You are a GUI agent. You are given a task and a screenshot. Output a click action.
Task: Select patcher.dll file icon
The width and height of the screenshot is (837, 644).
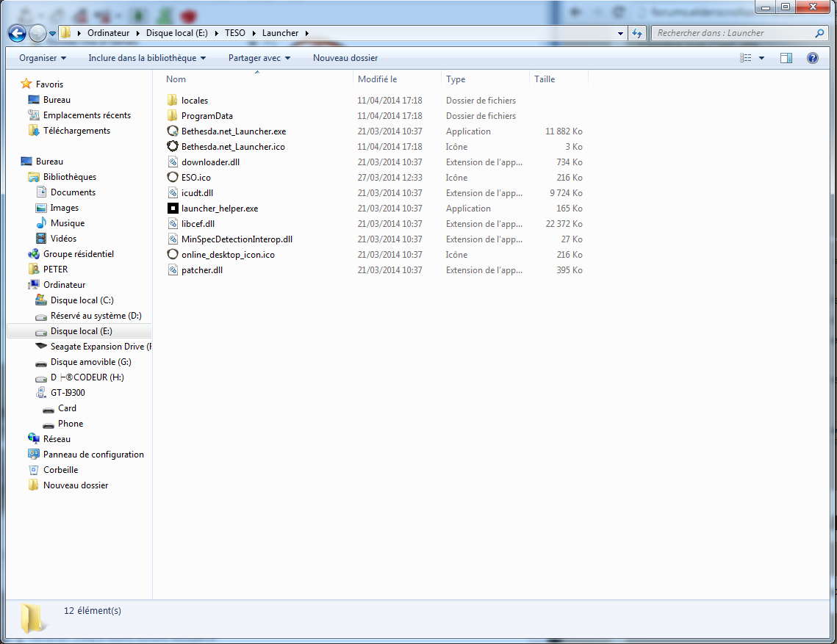coord(173,270)
